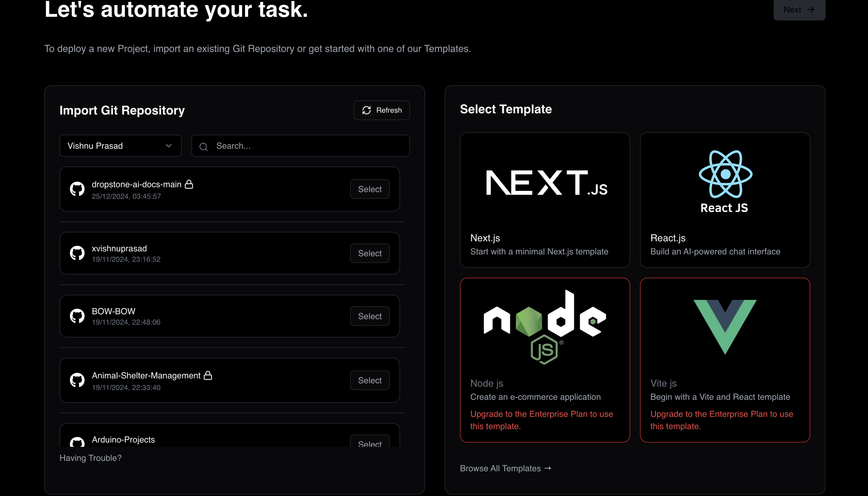Image resolution: width=868 pixels, height=496 pixels.
Task: Click the search magnifier icon
Action: (x=204, y=147)
